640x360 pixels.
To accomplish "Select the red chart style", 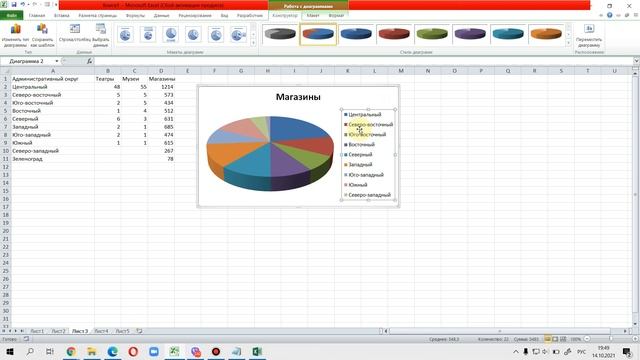I will [394, 34].
